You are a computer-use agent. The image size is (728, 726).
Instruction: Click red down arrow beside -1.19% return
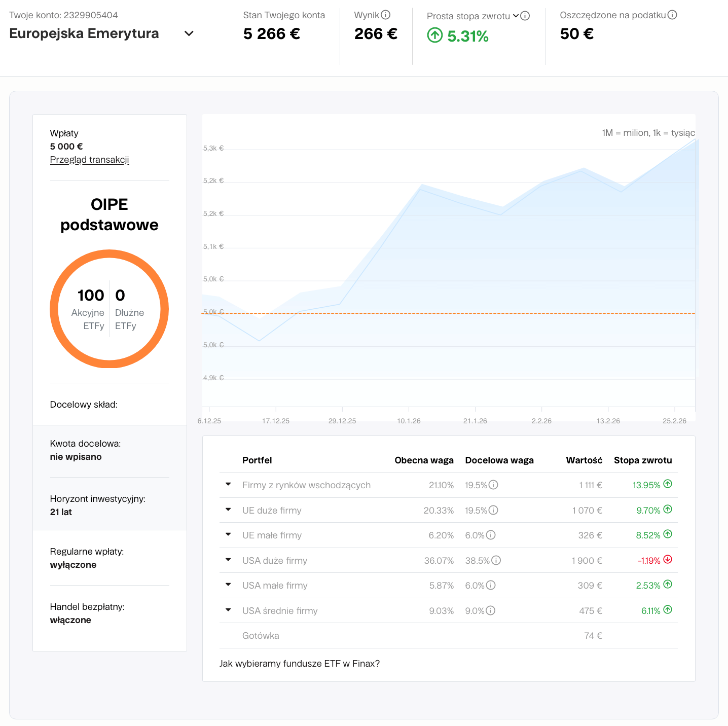668,559
